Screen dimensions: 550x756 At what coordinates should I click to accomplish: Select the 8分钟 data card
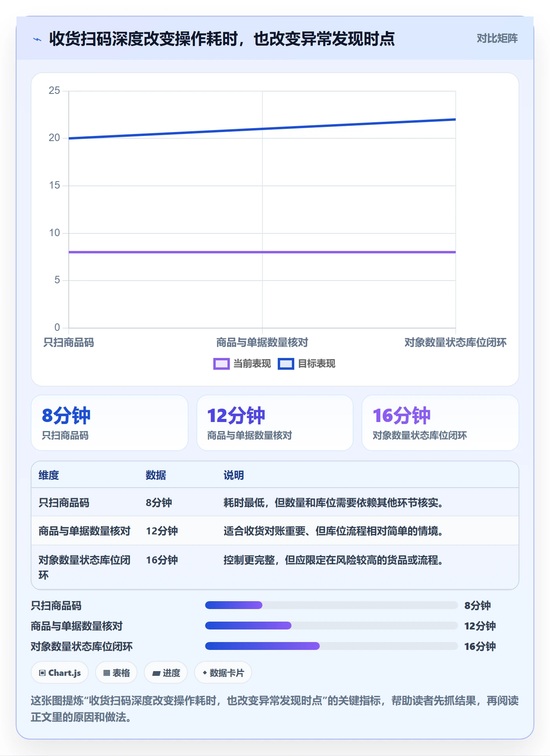[x=110, y=423]
